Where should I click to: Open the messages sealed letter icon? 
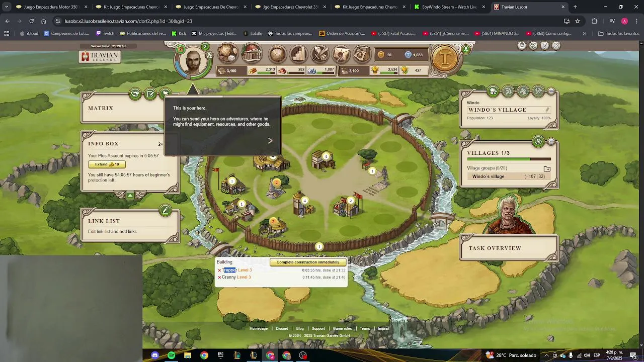point(341,54)
